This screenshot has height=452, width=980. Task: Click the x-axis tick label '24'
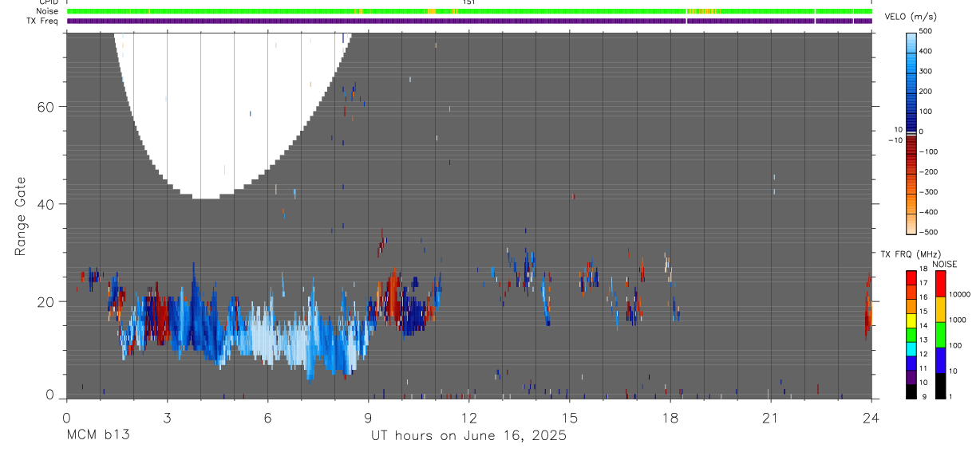click(x=871, y=418)
